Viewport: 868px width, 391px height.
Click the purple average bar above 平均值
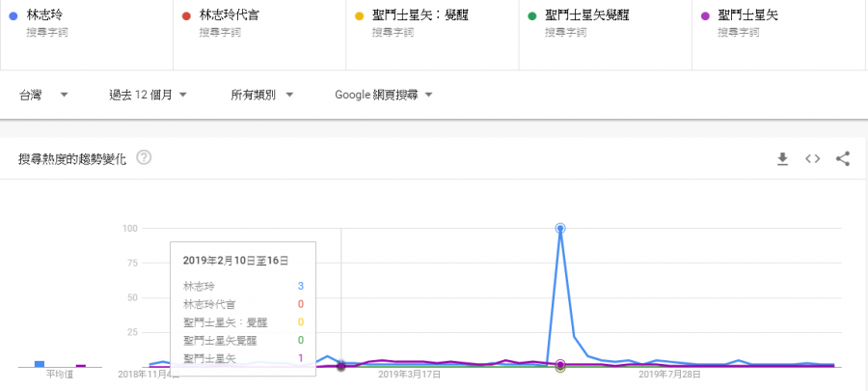coord(81,366)
